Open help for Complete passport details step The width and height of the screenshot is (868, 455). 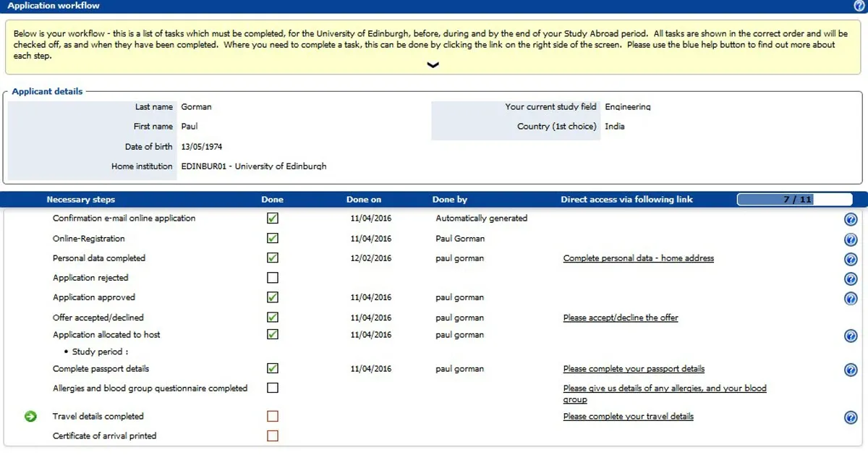pyautogui.click(x=851, y=370)
